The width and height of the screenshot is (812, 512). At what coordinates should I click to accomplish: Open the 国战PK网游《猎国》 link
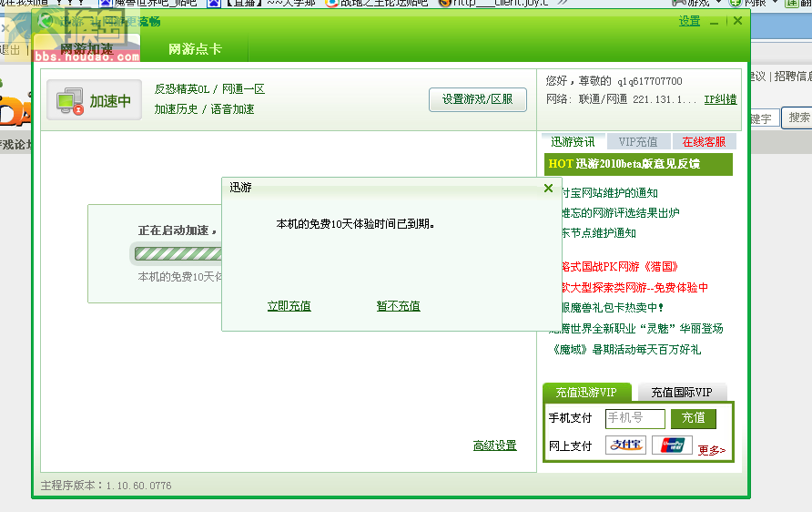(619, 267)
